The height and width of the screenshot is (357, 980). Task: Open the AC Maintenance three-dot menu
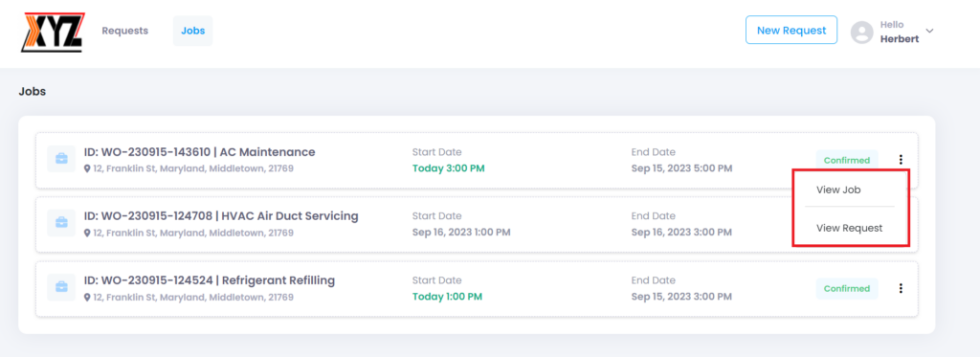901,160
